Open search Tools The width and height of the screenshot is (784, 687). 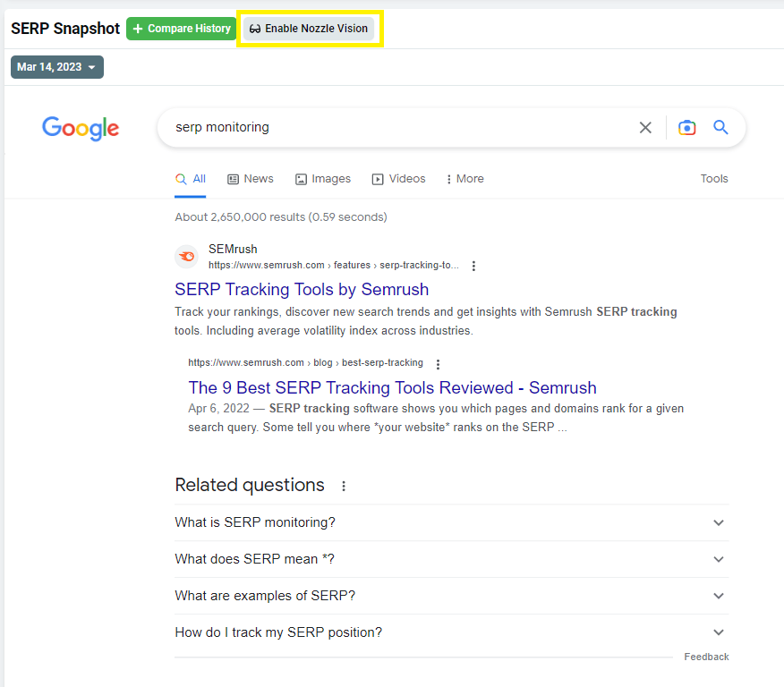pos(714,179)
